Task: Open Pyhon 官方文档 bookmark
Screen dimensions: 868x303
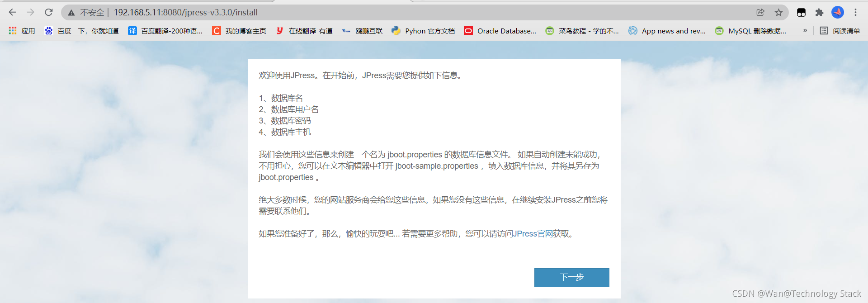Action: 423,31
